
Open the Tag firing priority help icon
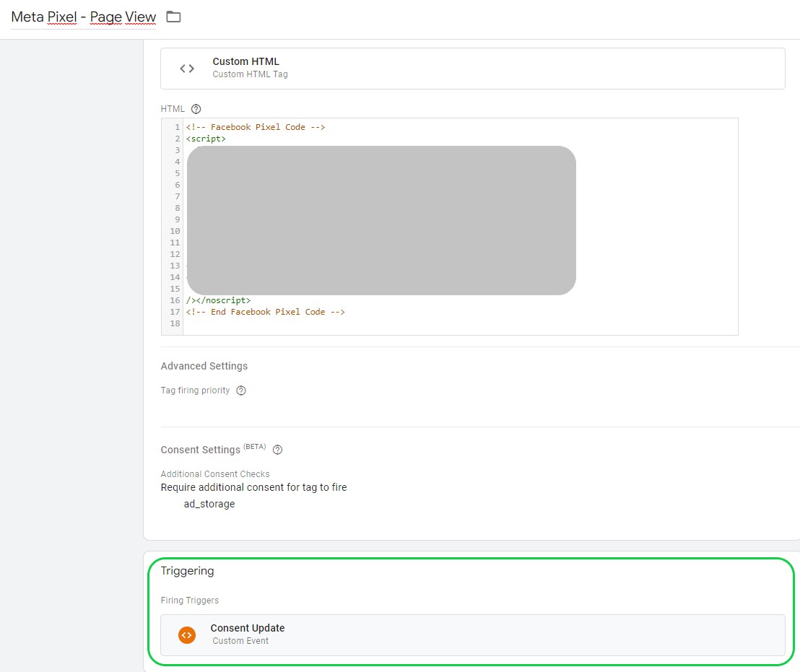[x=241, y=390]
